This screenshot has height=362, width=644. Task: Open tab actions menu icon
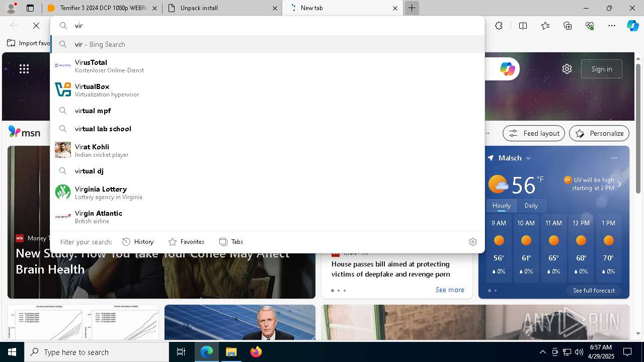30,8
